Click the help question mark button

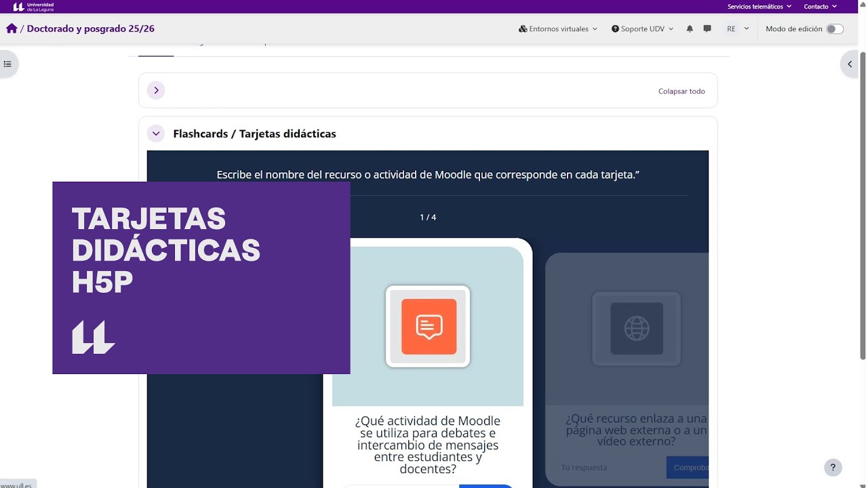833,468
